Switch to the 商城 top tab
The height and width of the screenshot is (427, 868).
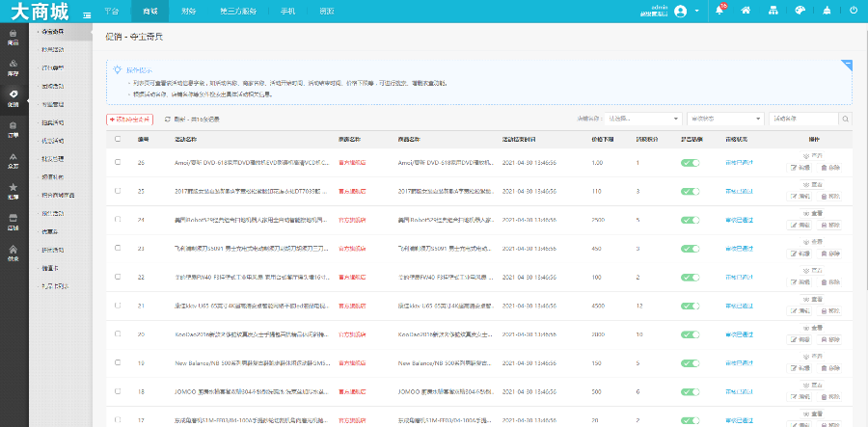[150, 11]
